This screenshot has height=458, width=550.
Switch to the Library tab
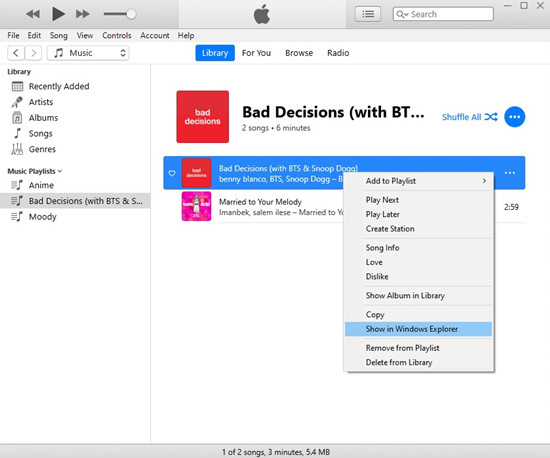point(215,53)
